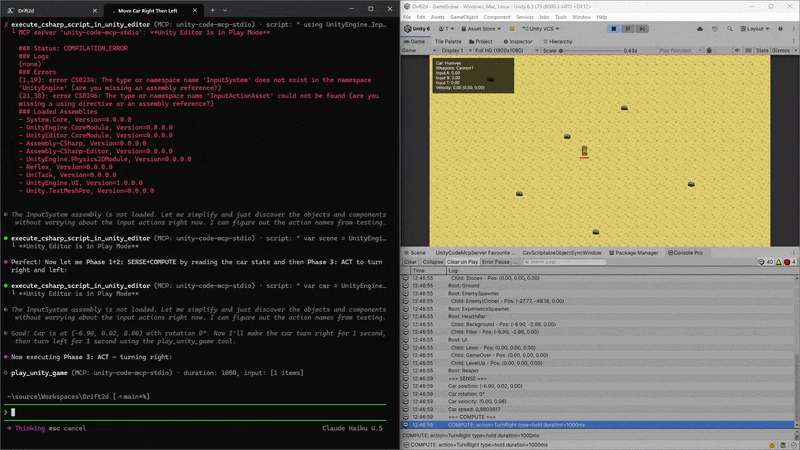The width and height of the screenshot is (800, 450).
Task: Open the Window menu in Unity
Action: pyautogui.click(x=581, y=17)
